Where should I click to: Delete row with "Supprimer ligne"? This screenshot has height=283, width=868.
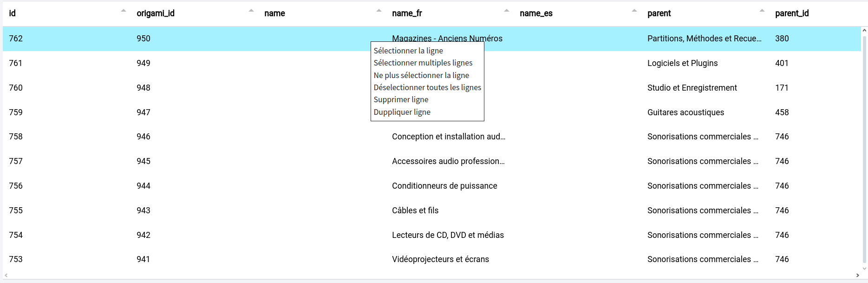tap(401, 99)
